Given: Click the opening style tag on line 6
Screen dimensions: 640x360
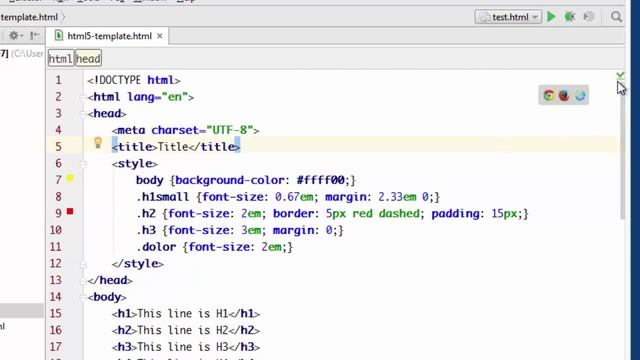Looking at the screenshot, I should click(x=135, y=164).
